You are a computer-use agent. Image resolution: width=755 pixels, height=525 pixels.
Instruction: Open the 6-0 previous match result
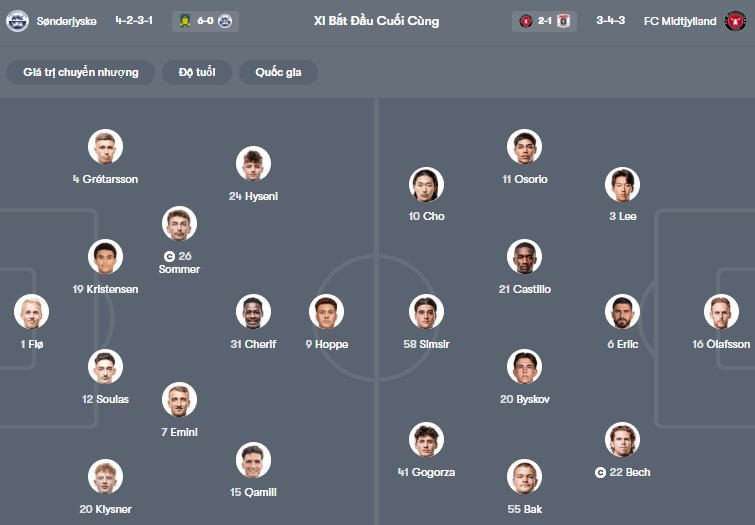click(x=205, y=20)
